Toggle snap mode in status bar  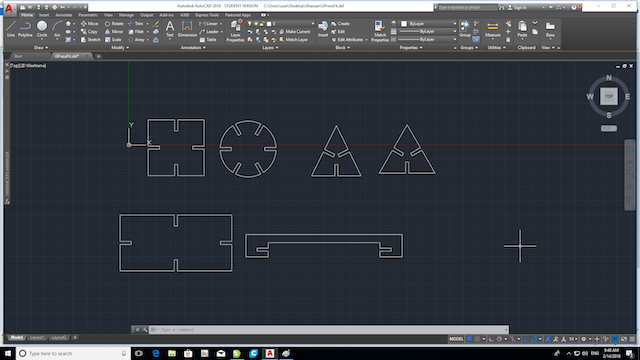(477, 339)
